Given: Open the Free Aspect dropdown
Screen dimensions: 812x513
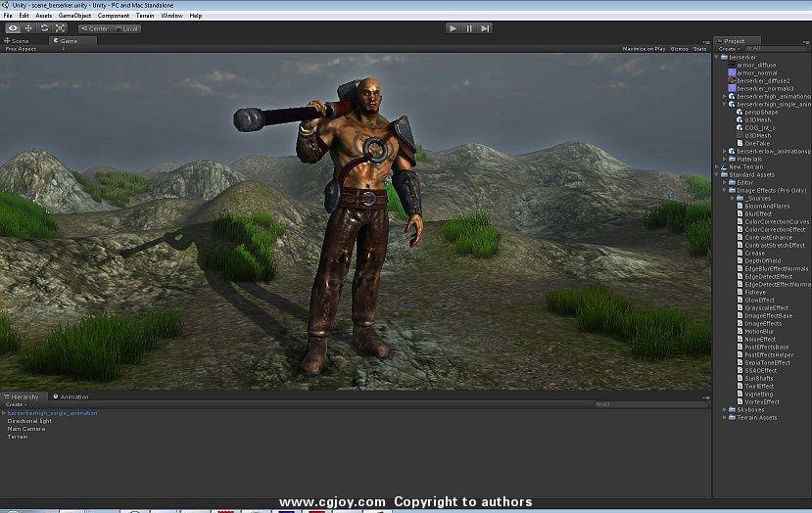Looking at the screenshot, I should (22, 48).
